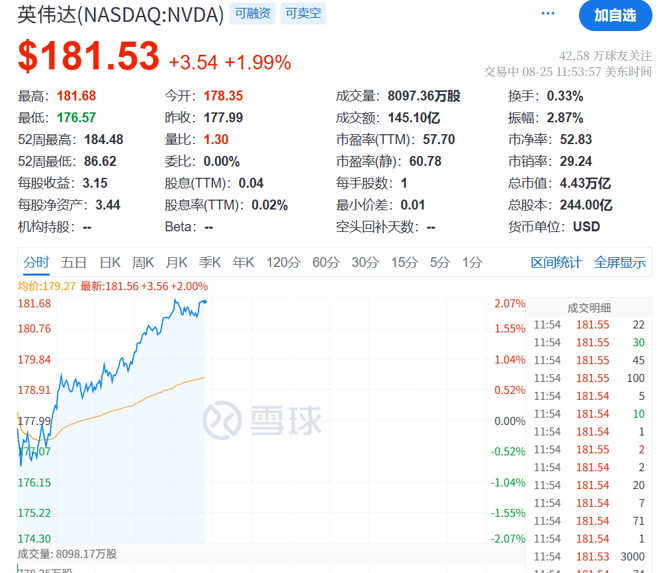Click the 总股本 value 244.00亿
The height and width of the screenshot is (573, 667).
586,205
